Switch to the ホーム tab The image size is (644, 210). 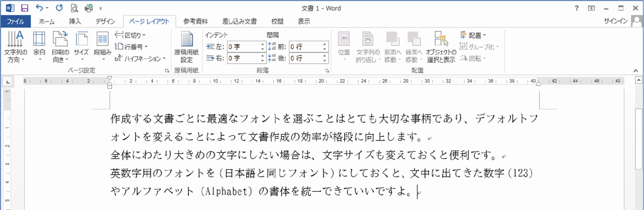pyautogui.click(x=47, y=21)
